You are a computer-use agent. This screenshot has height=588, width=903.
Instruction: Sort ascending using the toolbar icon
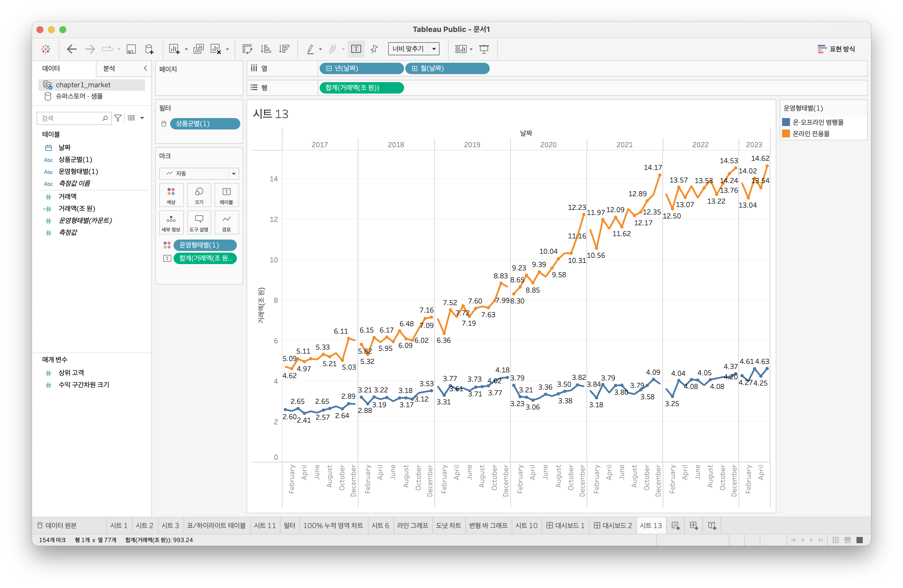266,49
